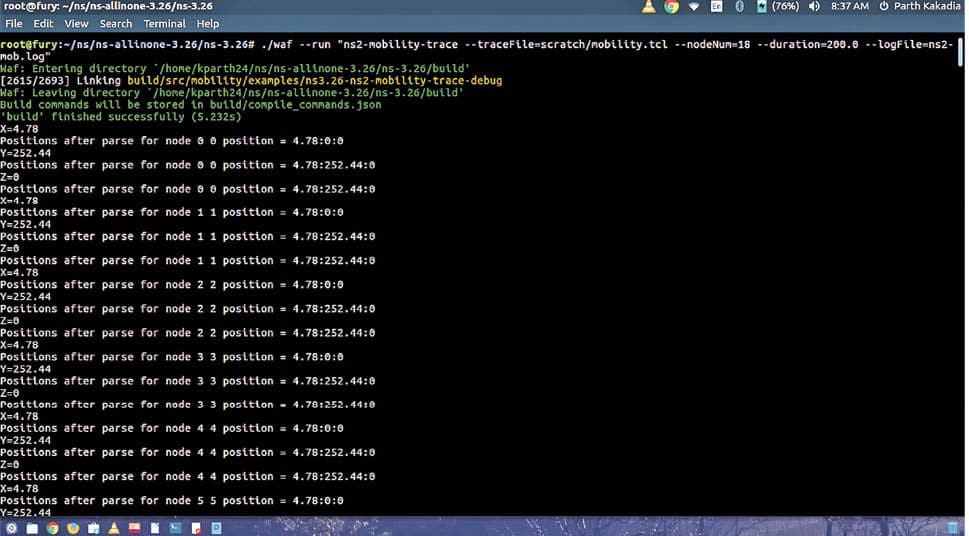Click 'node 5 5 position = 4.78:0:0' line
The height and width of the screenshot is (536, 969).
tap(172, 501)
